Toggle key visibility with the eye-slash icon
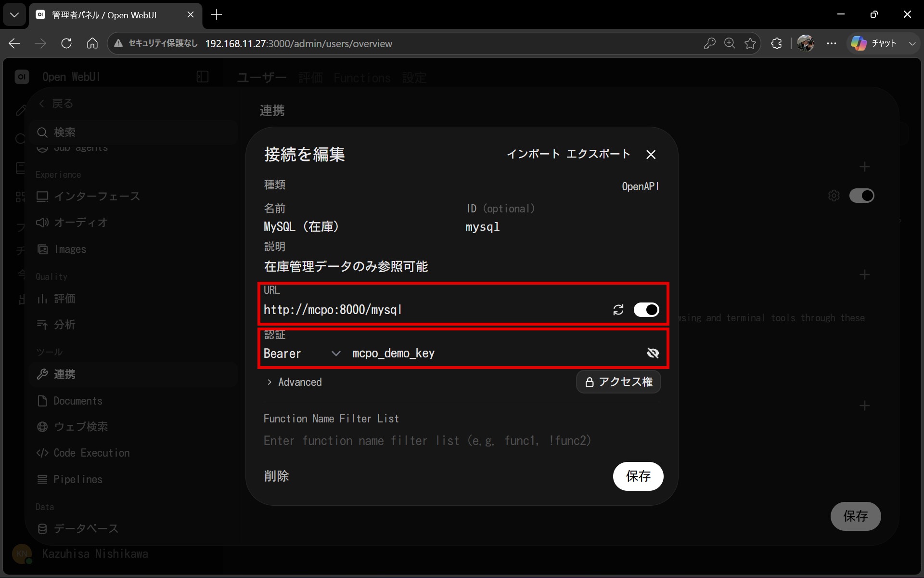This screenshot has height=578, width=924. click(x=653, y=354)
